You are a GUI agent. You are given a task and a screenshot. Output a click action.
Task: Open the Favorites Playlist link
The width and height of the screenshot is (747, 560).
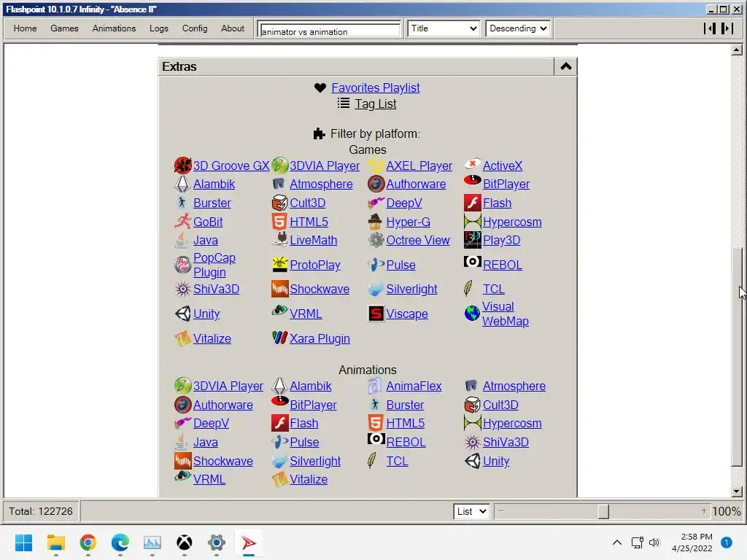tap(376, 87)
